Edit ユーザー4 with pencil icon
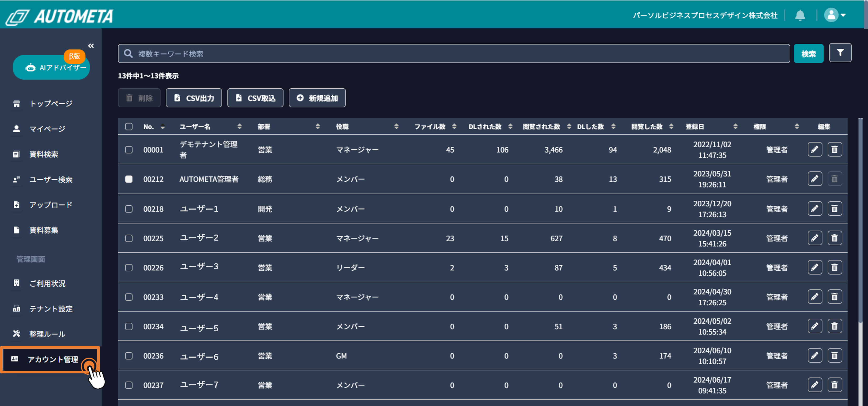The width and height of the screenshot is (868, 406). 815,297
